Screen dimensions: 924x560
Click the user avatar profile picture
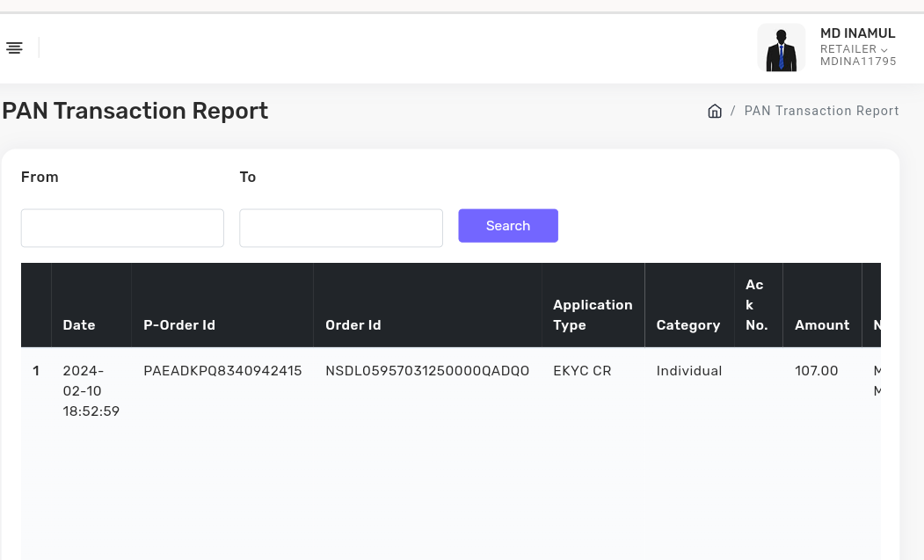[x=781, y=47]
